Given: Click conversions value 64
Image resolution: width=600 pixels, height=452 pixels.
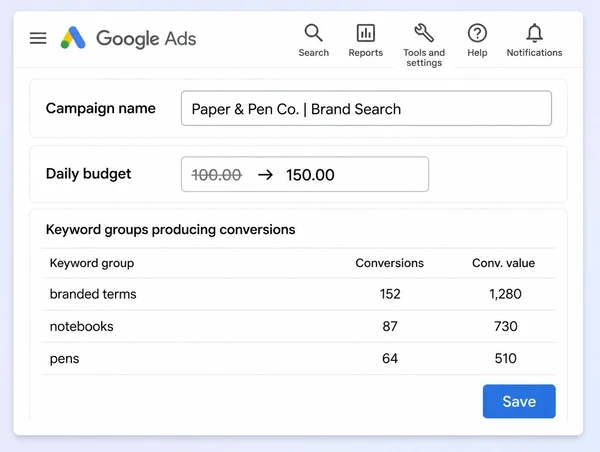Looking at the screenshot, I should coord(390,359).
